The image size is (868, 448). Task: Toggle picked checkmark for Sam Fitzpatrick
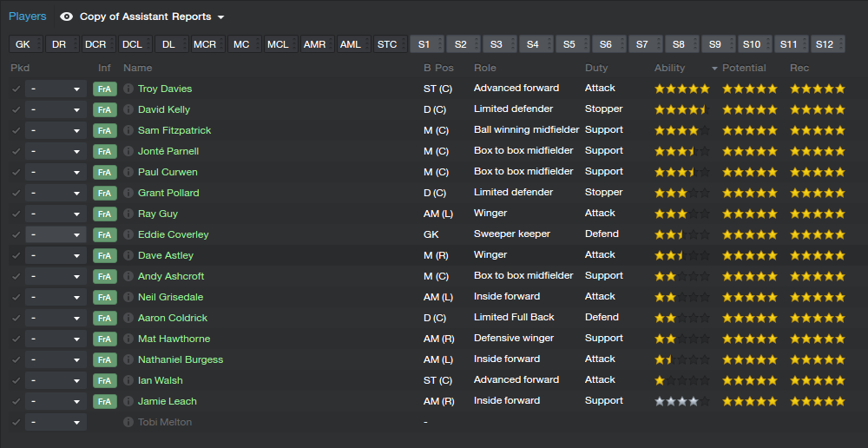[16, 131]
